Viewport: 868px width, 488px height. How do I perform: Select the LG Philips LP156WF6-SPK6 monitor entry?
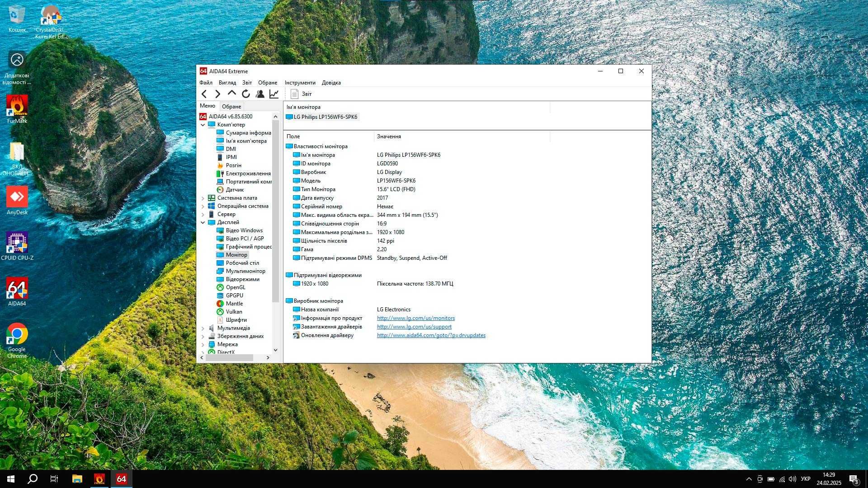tap(321, 117)
